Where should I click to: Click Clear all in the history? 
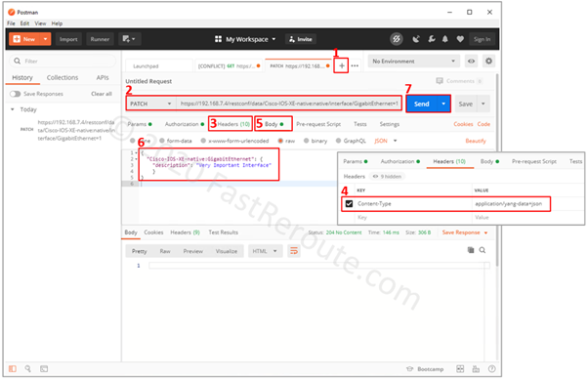[102, 94]
